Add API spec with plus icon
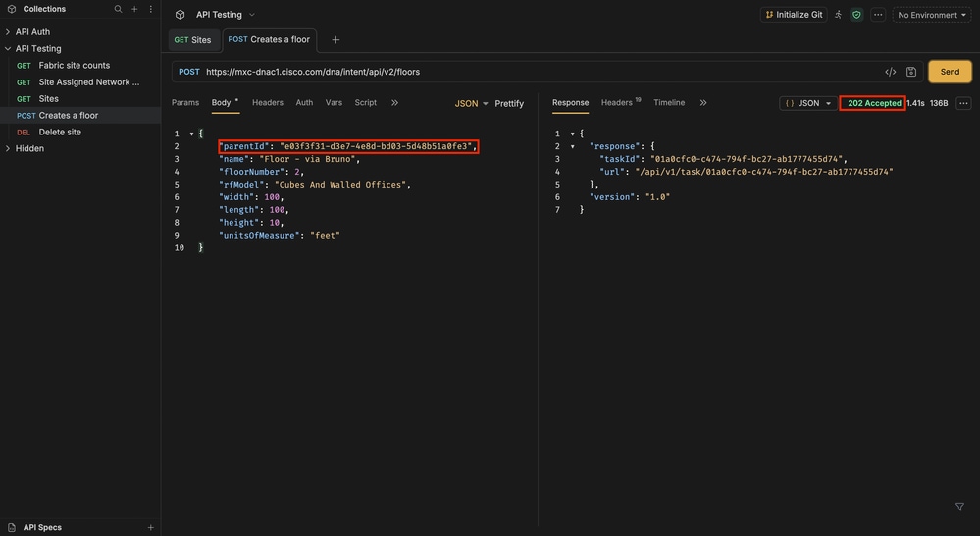Image resolution: width=980 pixels, height=536 pixels. click(151, 528)
